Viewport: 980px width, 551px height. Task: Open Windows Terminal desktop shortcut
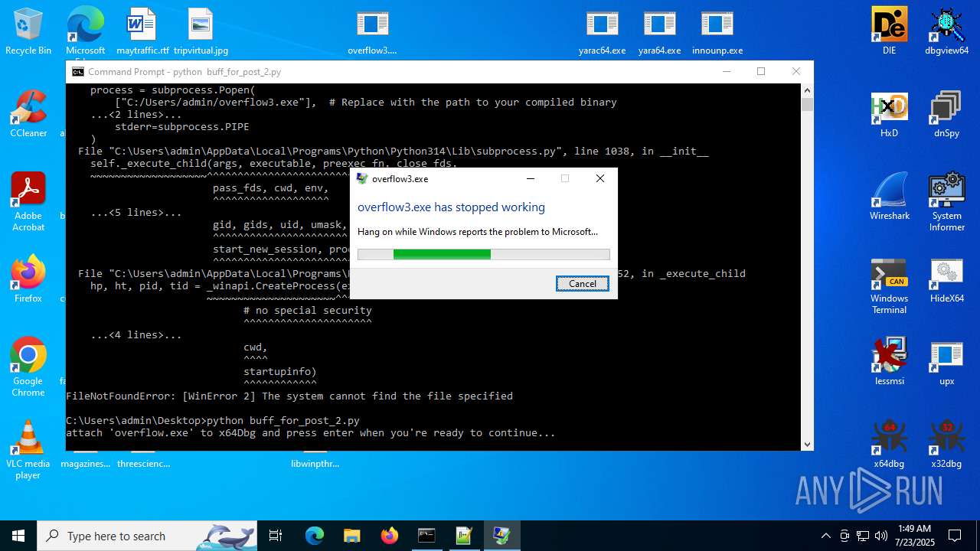[x=889, y=285]
